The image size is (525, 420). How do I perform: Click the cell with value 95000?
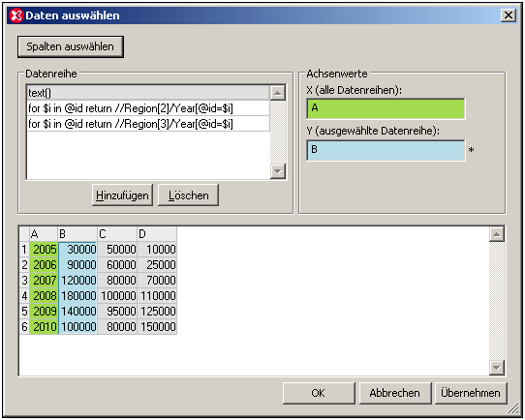tap(117, 311)
